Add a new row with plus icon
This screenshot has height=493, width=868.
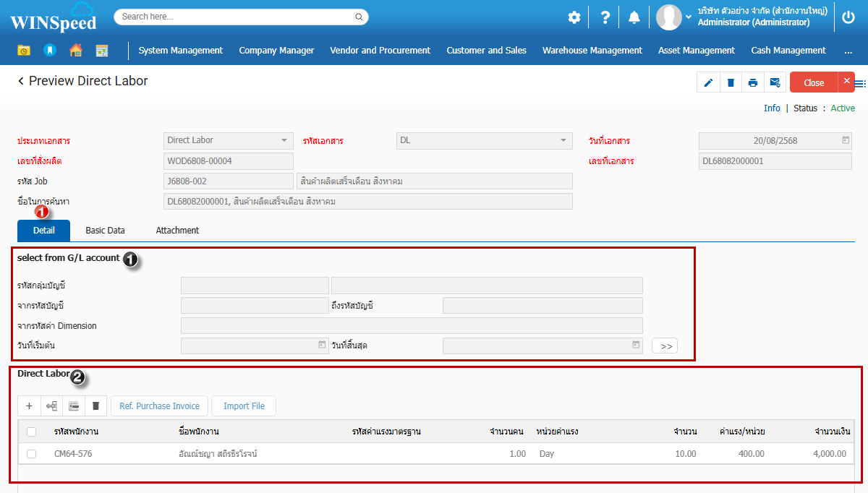(29, 406)
